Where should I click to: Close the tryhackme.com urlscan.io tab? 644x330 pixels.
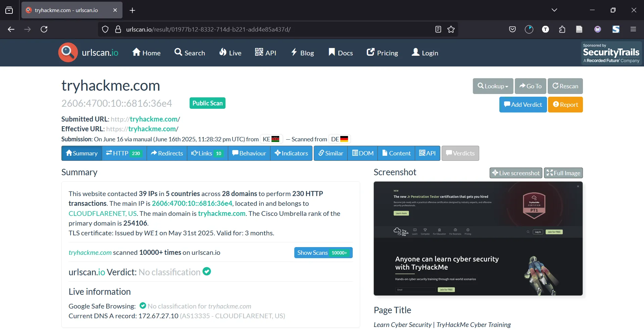click(x=115, y=10)
